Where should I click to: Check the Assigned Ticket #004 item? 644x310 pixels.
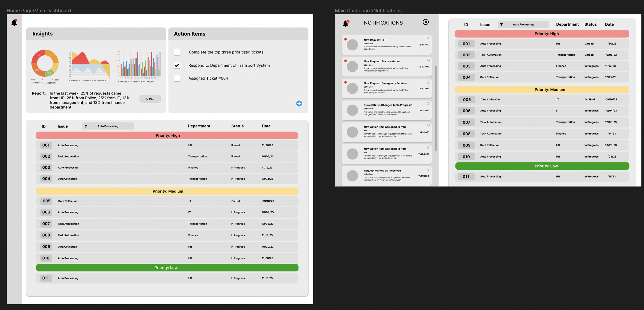[x=177, y=78]
